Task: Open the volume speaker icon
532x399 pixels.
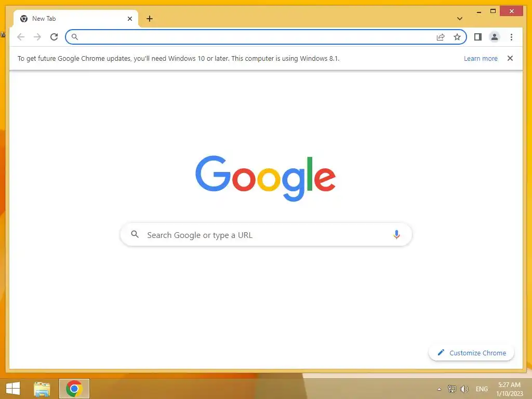Action: [464, 389]
